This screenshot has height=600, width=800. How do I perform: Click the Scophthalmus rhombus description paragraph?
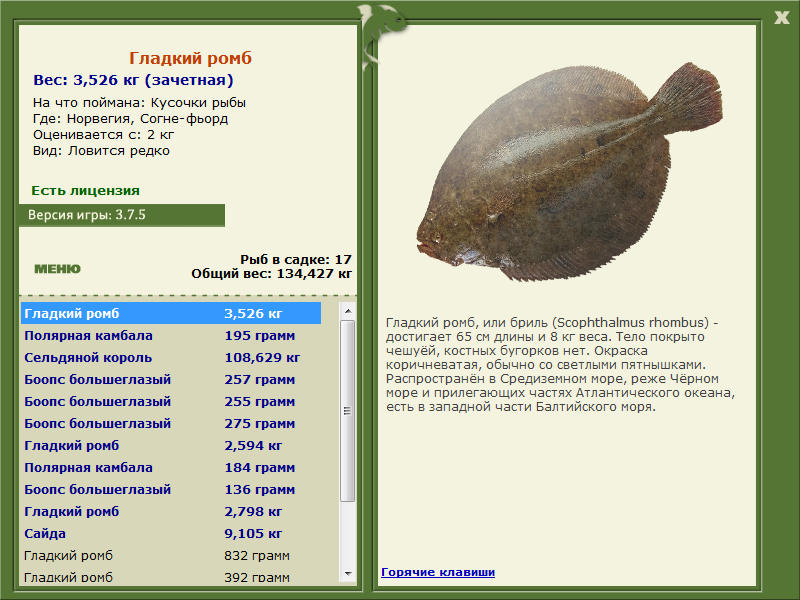click(x=560, y=365)
